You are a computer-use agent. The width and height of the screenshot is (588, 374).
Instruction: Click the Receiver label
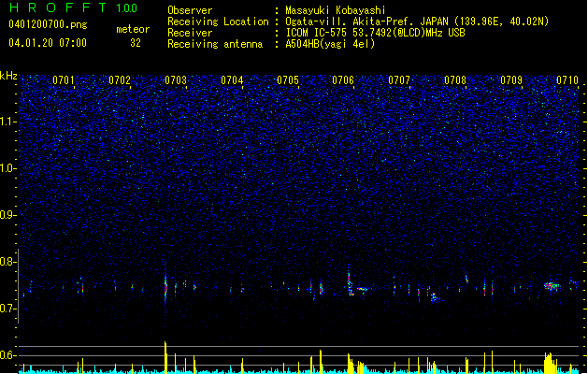pyautogui.click(x=190, y=33)
